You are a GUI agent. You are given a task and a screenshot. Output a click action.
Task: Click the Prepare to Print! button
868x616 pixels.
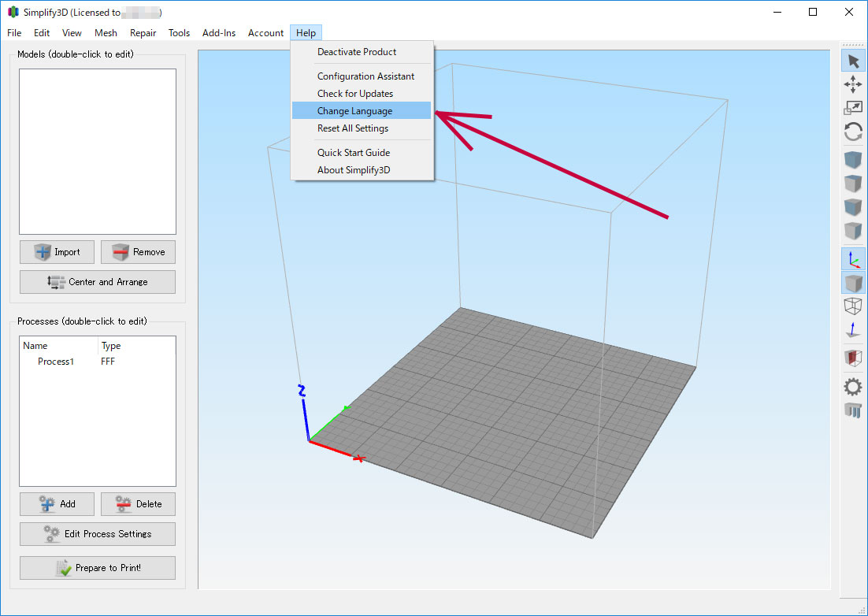(x=98, y=568)
